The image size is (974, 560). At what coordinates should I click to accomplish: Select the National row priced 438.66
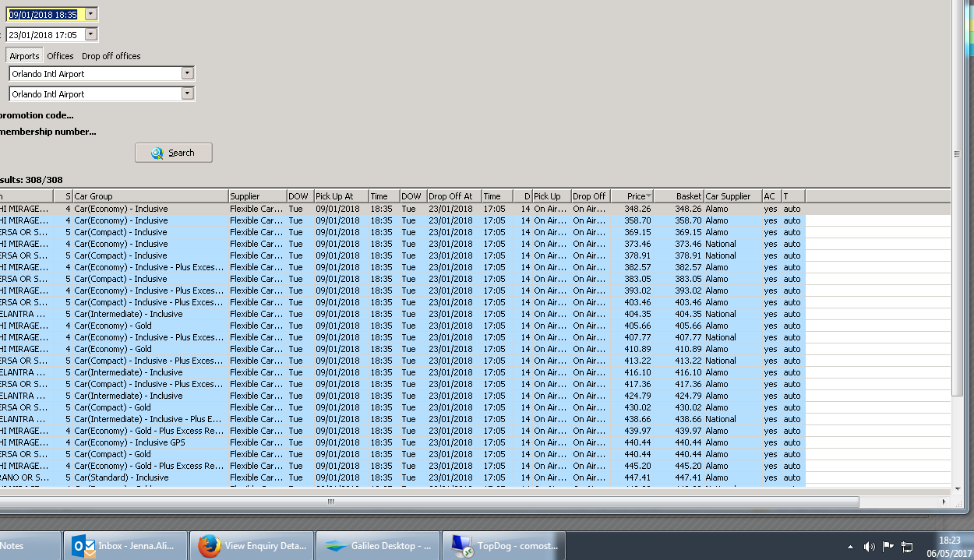[x=402, y=419]
